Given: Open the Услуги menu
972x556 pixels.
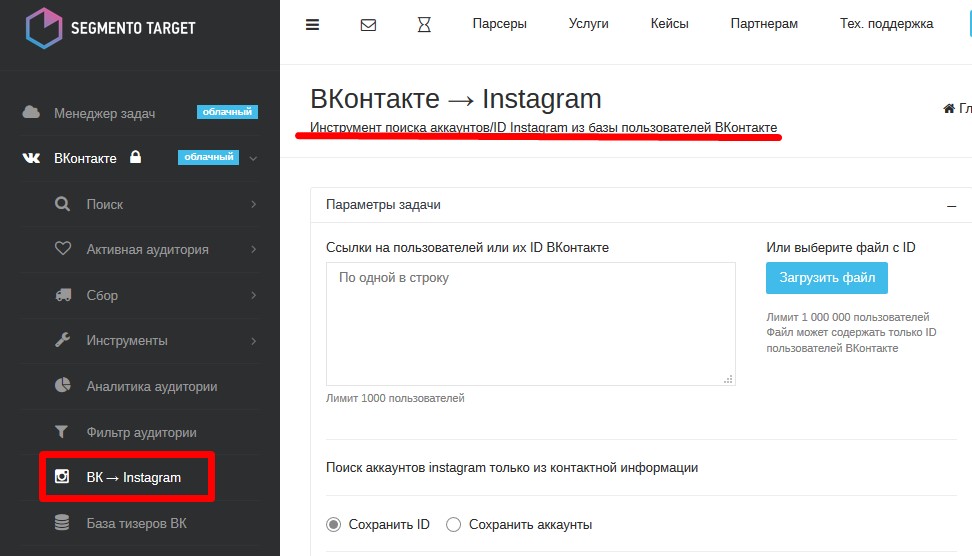Looking at the screenshot, I should pyautogui.click(x=588, y=24).
